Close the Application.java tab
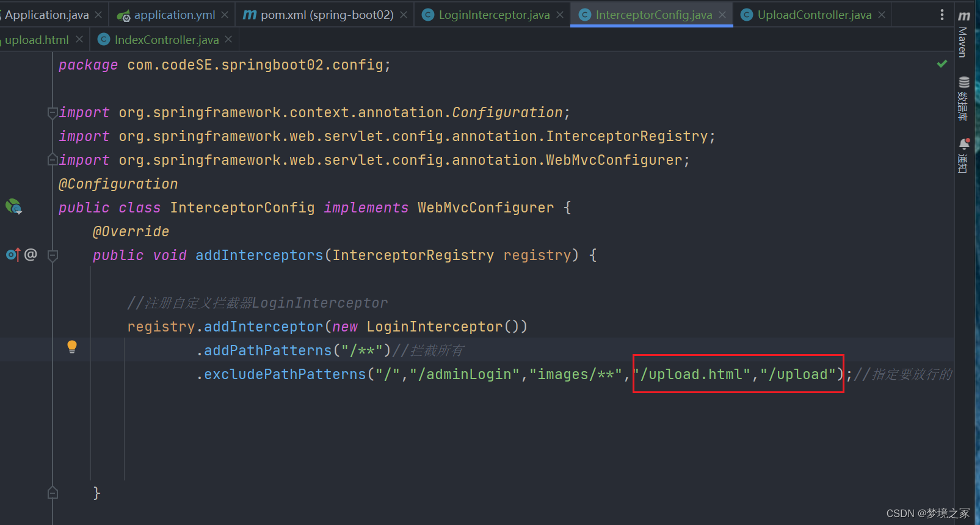Viewport: 980px width, 525px height. coord(98,15)
